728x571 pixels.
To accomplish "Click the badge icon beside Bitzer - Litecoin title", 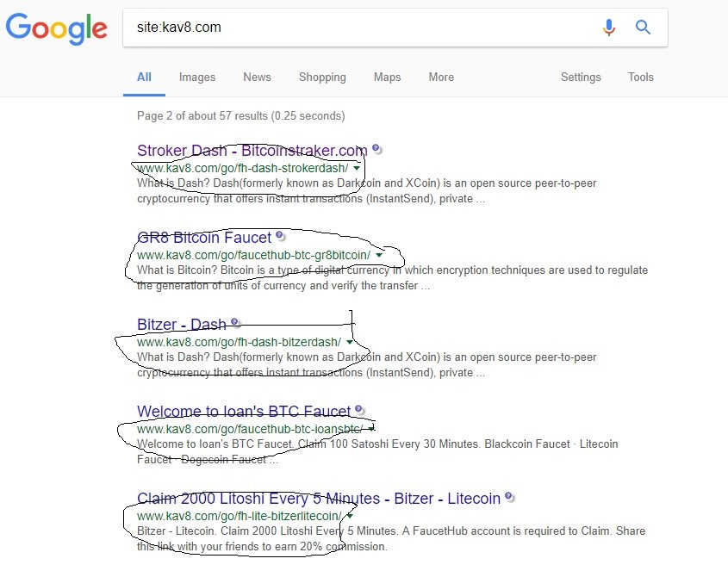I will (x=510, y=497).
